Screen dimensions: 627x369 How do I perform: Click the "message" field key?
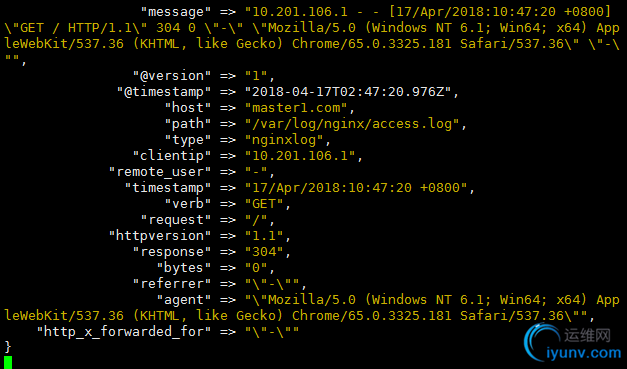coord(176,12)
